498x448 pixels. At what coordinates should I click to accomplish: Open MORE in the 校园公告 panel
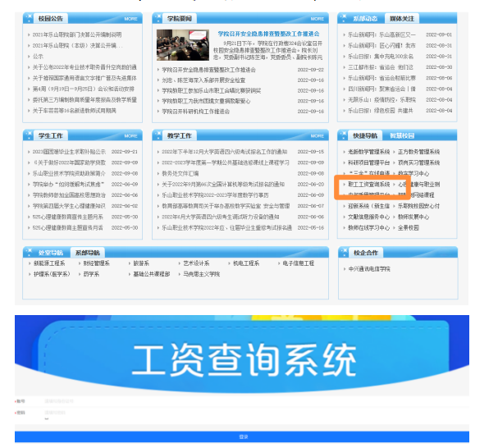130,18
